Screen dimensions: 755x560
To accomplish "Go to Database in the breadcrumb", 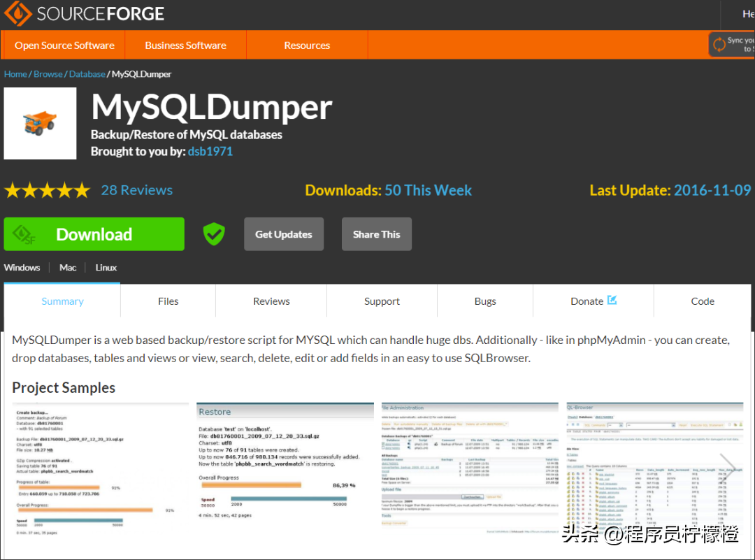I will coord(87,74).
